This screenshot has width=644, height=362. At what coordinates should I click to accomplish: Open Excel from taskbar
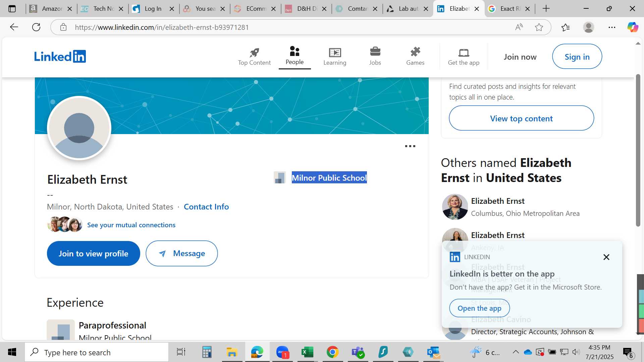pos(307,352)
